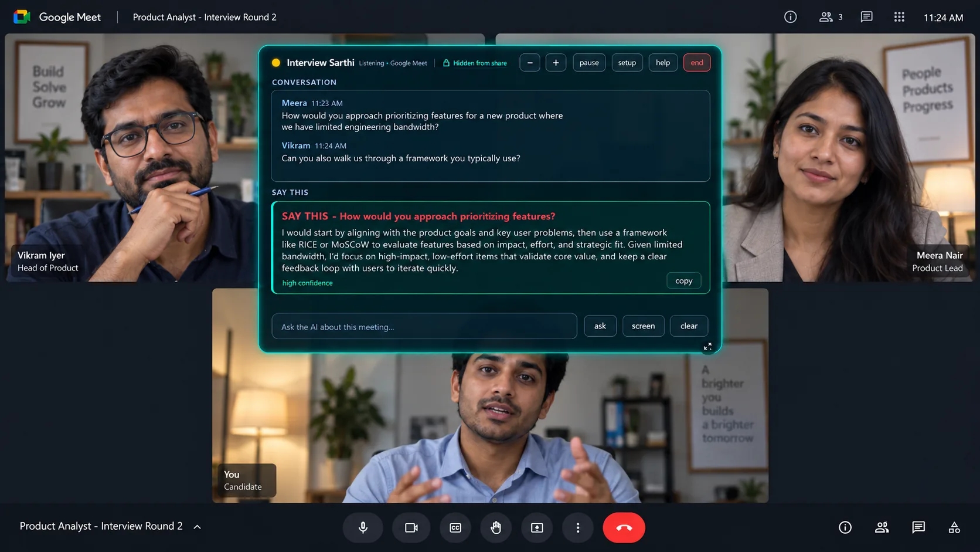
Task: Clear the Interview Sarthi conversation
Action: [689, 326]
